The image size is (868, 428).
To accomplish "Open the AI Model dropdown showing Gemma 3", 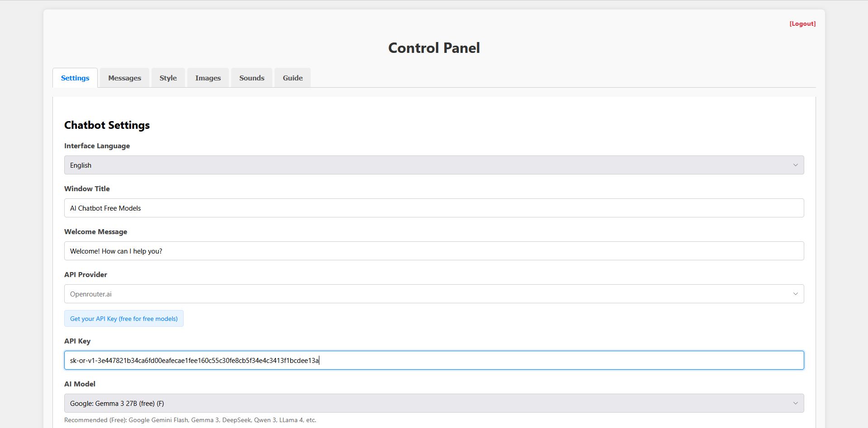I will [x=433, y=403].
